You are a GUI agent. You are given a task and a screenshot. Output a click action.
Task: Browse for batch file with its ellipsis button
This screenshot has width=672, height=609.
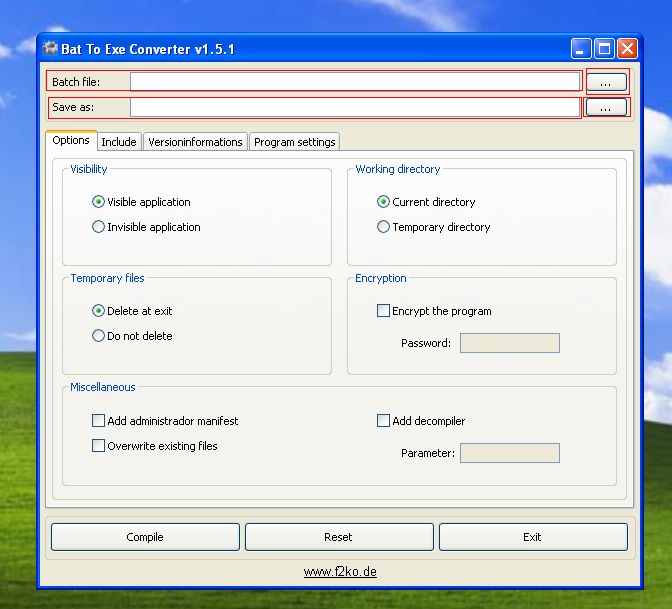(x=606, y=81)
